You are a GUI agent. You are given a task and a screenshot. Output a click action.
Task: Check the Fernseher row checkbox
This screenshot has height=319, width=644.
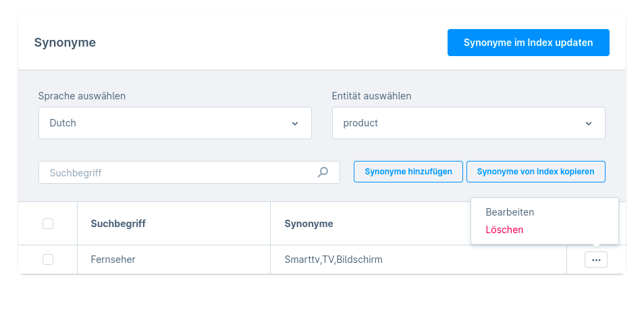click(x=48, y=260)
